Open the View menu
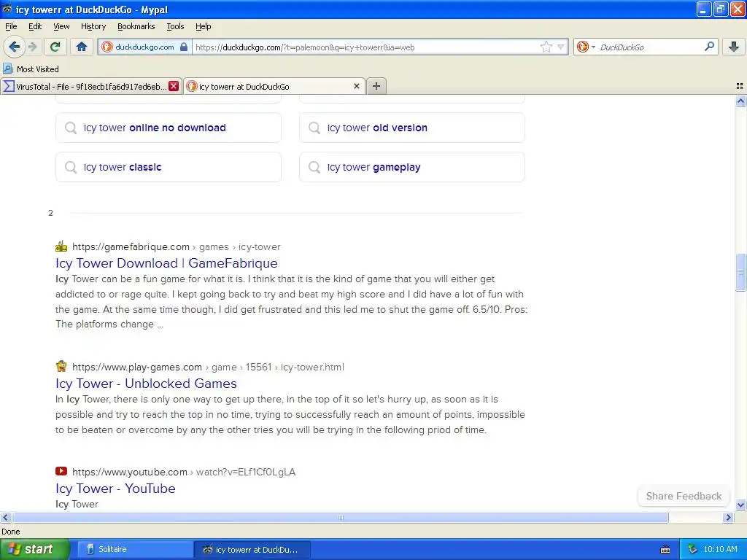 (x=61, y=26)
